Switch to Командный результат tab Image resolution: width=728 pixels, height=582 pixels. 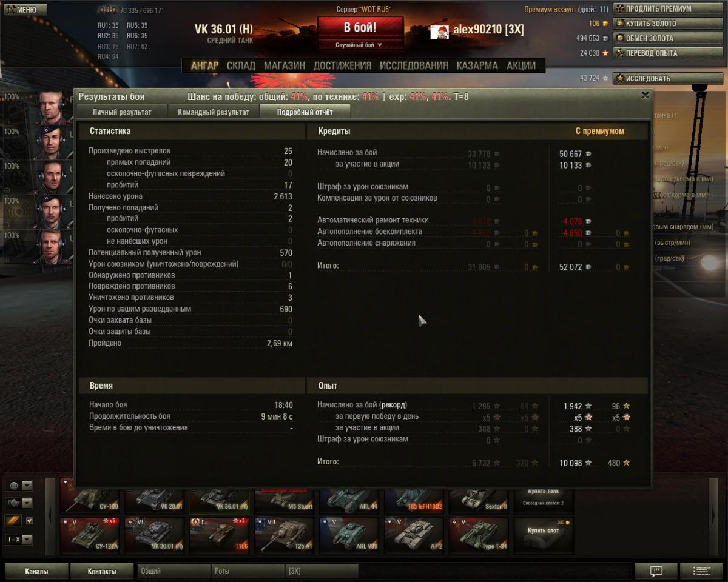click(214, 112)
